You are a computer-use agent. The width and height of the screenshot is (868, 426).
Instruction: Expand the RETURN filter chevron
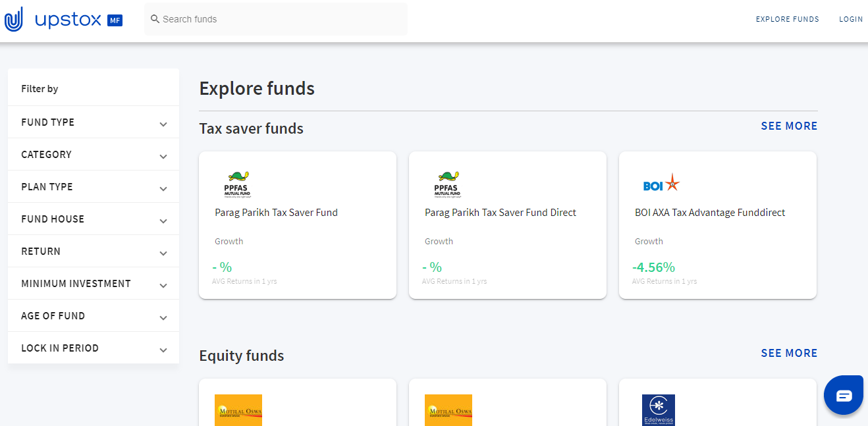coord(163,253)
